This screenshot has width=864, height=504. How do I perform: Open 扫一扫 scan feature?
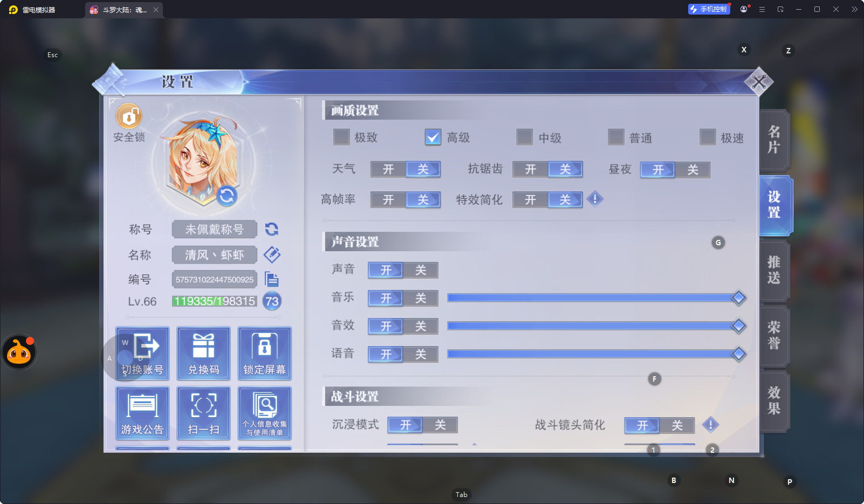coord(203,413)
